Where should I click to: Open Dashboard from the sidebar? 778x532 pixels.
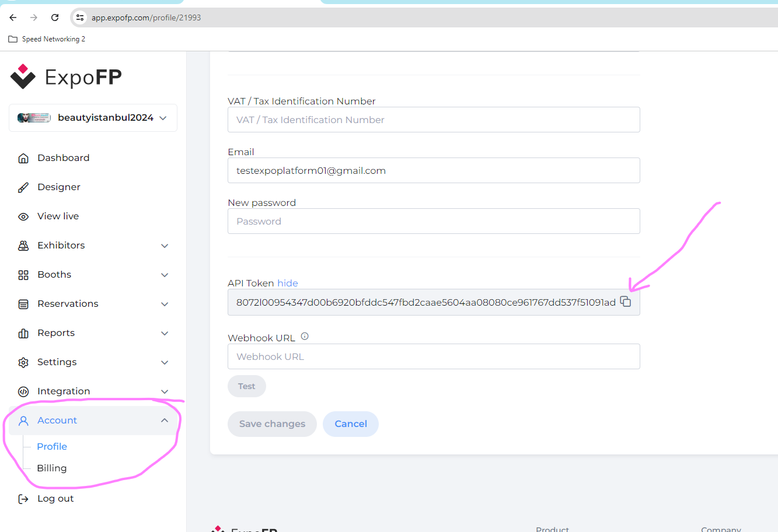click(63, 158)
